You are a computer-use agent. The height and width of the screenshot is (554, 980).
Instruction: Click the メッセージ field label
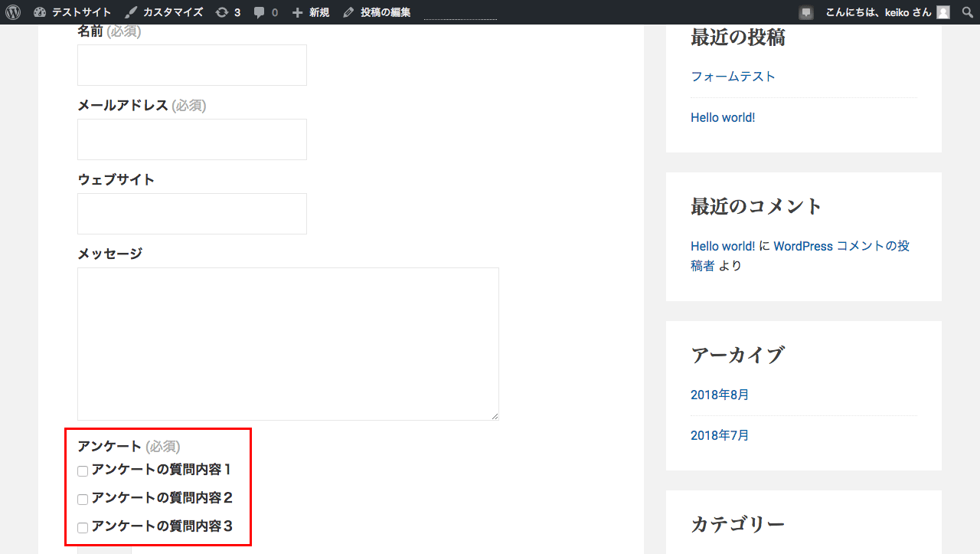point(109,254)
